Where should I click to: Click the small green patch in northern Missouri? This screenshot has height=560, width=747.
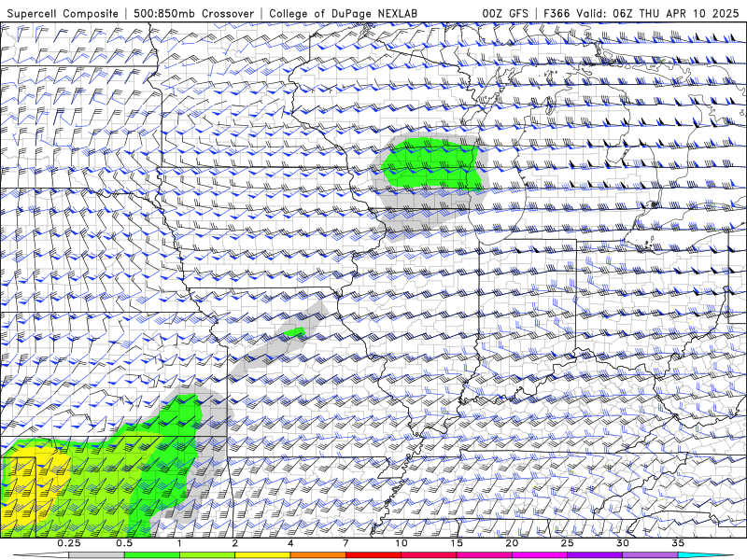294,332
